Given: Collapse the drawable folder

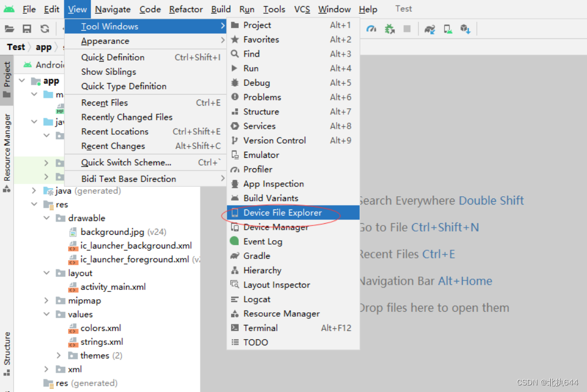Looking at the screenshot, I should point(46,218).
